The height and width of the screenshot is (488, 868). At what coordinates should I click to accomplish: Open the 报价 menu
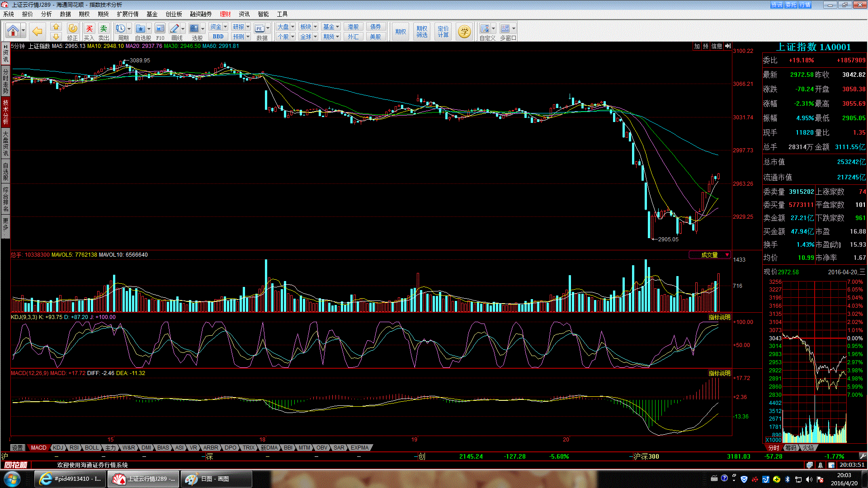(x=28, y=14)
